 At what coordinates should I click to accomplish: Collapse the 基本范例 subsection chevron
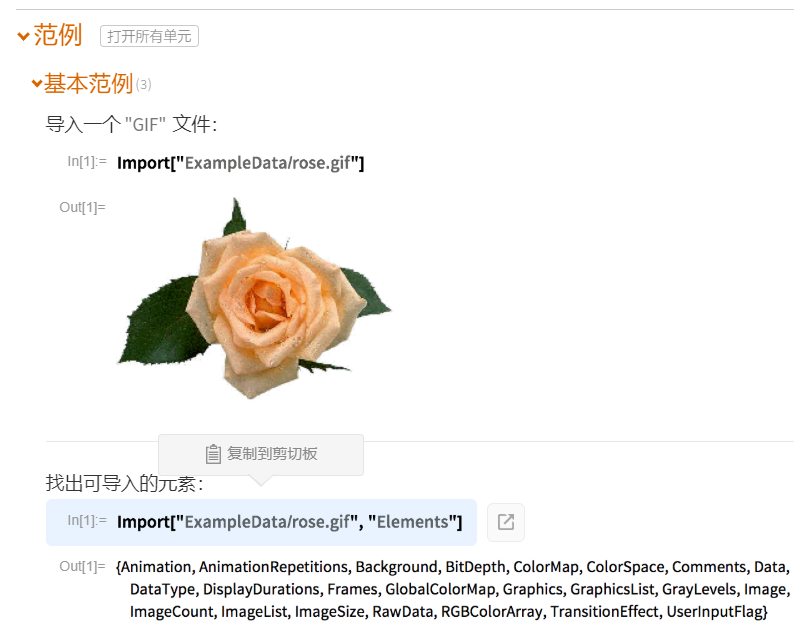[x=36, y=83]
